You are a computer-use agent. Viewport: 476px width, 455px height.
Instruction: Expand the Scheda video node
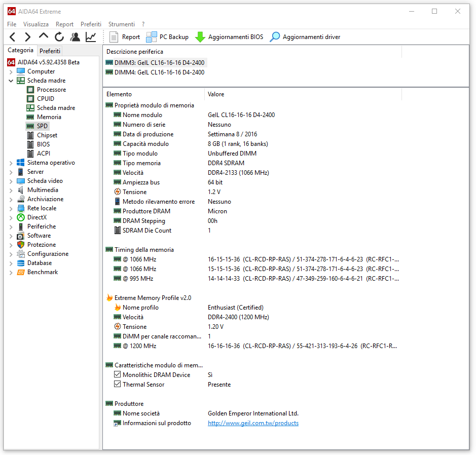coord(11,181)
